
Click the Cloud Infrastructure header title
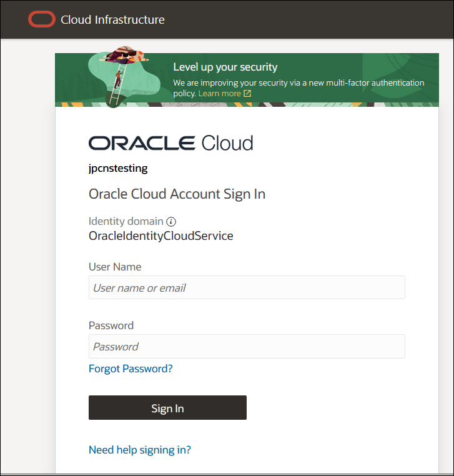click(112, 20)
